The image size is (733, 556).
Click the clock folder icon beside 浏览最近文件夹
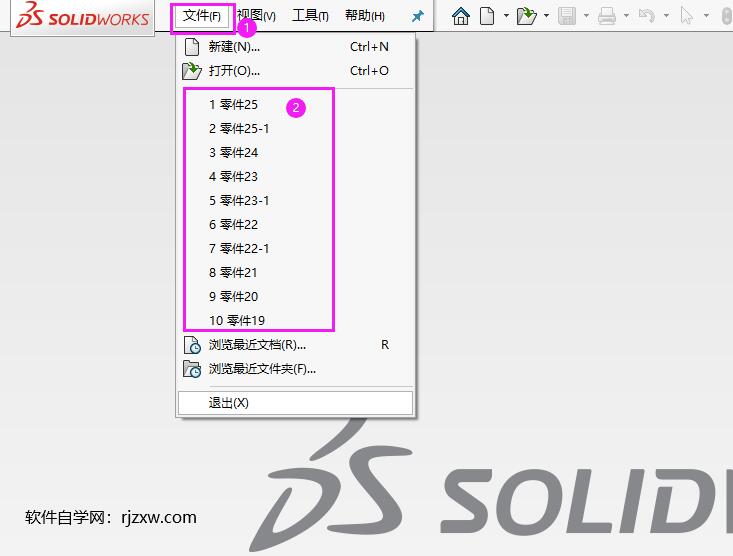[x=192, y=369]
